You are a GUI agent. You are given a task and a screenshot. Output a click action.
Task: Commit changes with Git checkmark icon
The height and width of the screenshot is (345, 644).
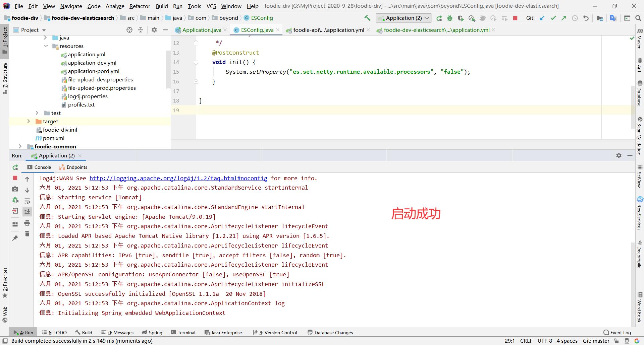[553, 18]
